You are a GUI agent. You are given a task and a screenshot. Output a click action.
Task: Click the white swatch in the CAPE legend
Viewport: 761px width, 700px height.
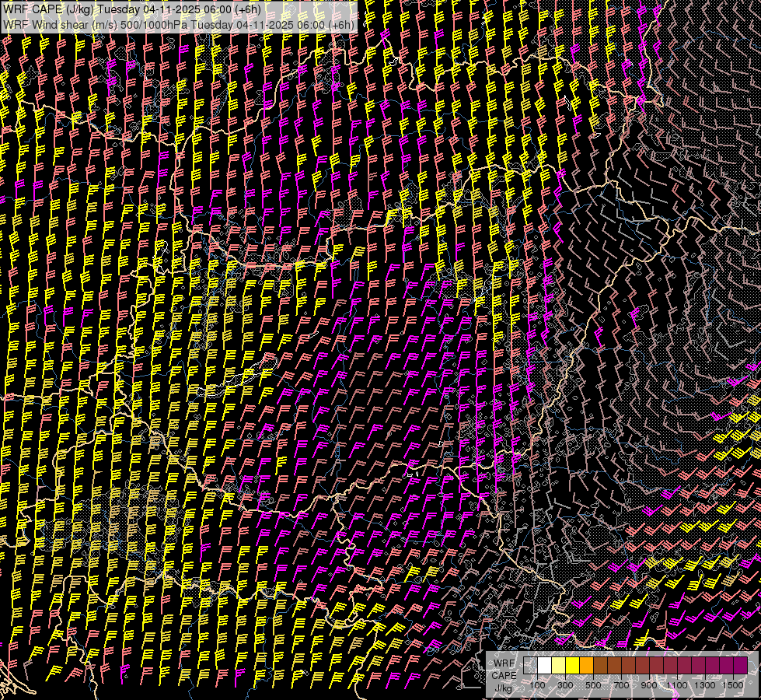544,665
